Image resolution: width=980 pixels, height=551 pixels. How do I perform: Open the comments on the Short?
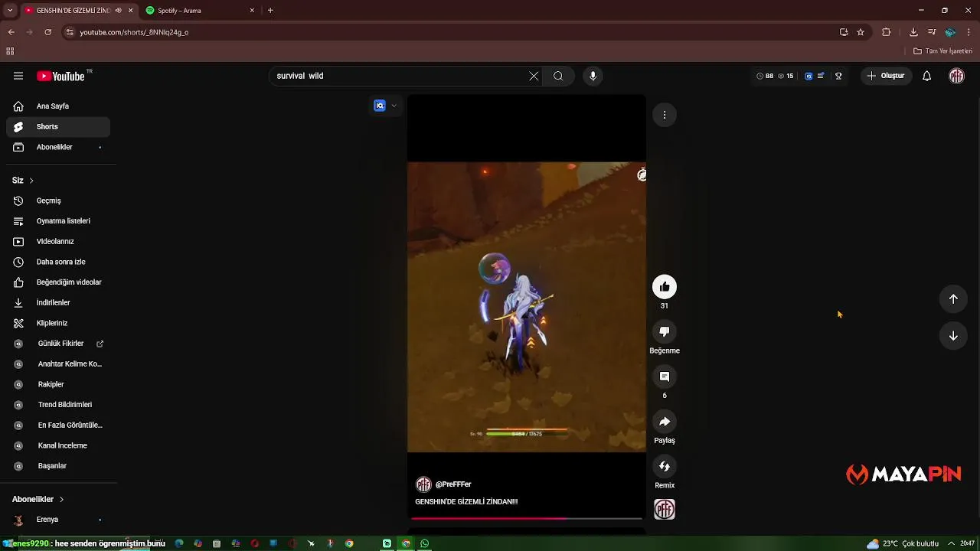click(x=665, y=377)
